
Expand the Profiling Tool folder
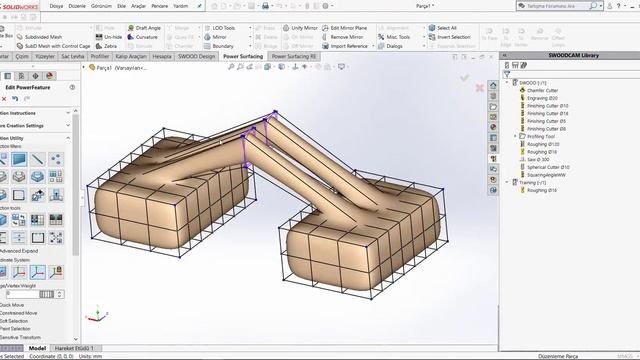[x=515, y=136]
